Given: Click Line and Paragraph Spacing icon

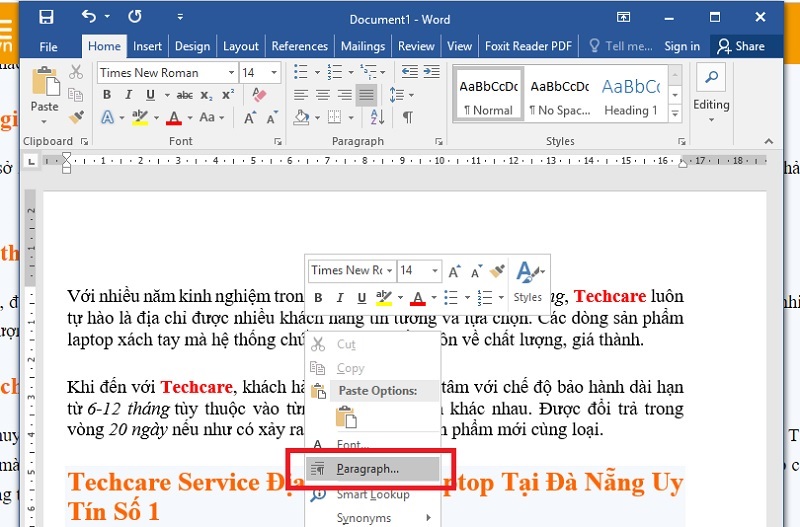Looking at the screenshot, I should tap(396, 95).
